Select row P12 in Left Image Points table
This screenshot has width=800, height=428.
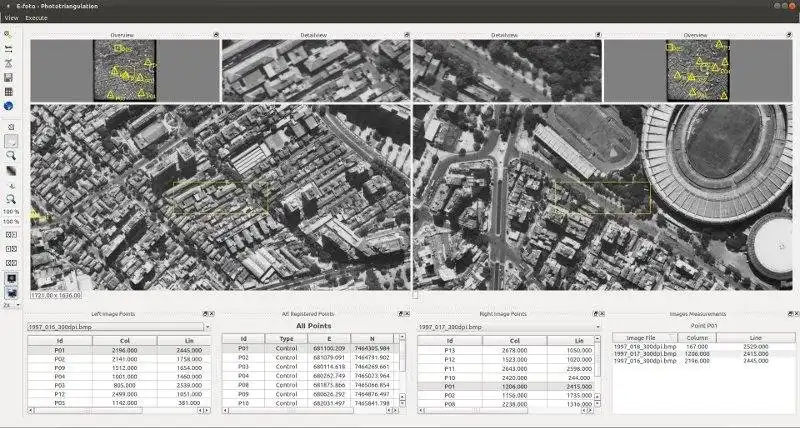(x=119, y=394)
